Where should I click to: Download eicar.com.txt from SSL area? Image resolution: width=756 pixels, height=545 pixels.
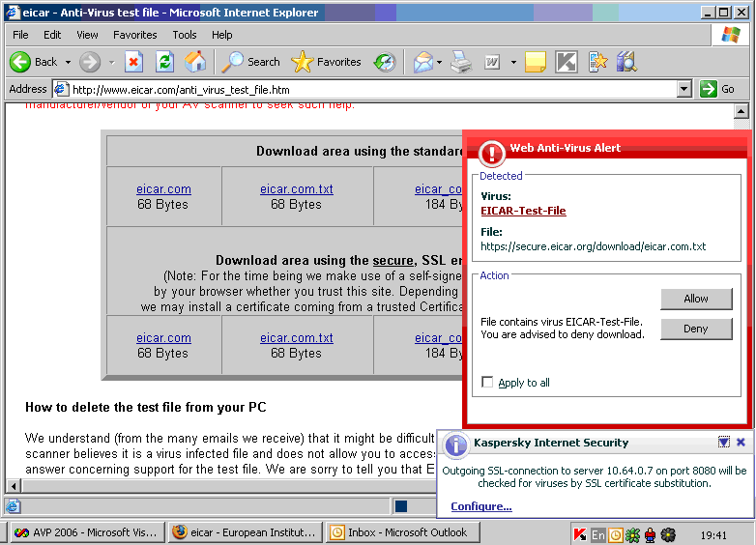297,338
